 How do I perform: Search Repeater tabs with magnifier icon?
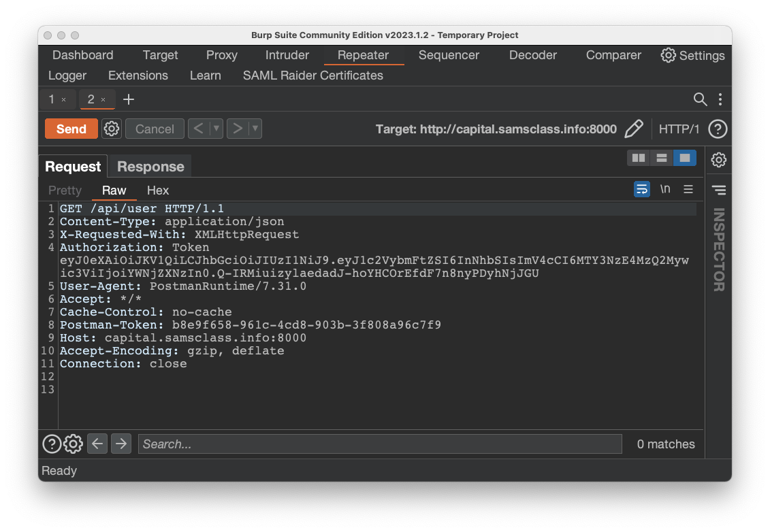click(x=700, y=99)
